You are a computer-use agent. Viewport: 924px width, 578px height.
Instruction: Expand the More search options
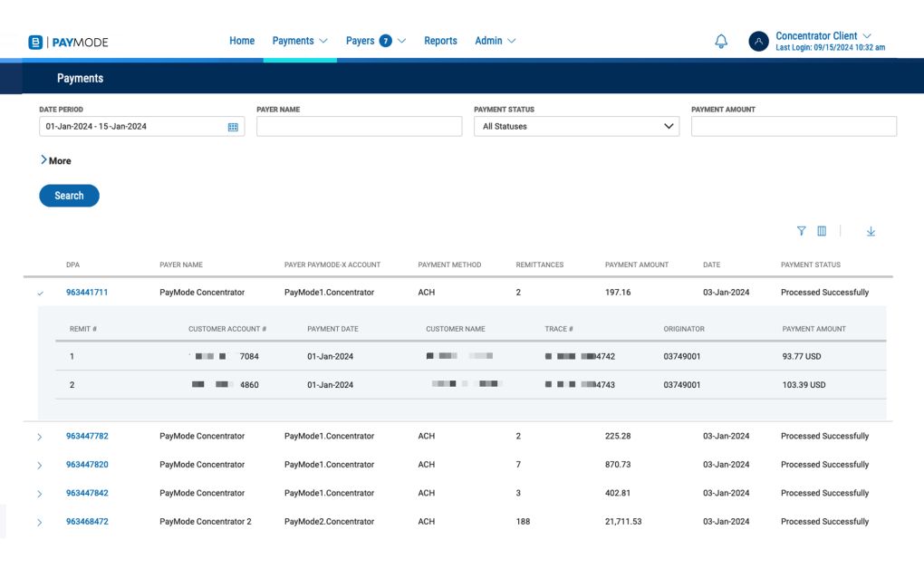(55, 160)
